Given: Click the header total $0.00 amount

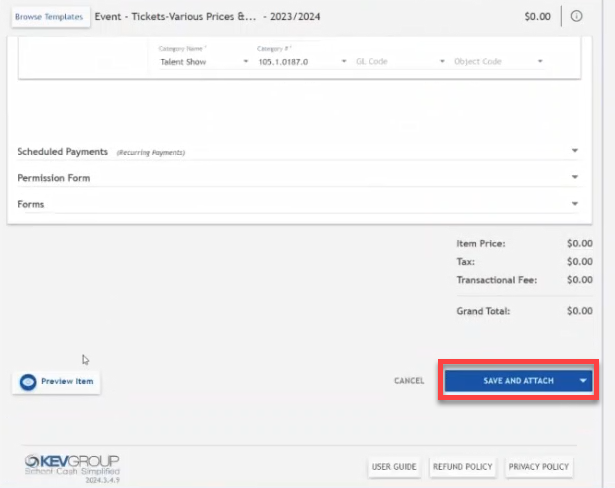Looking at the screenshot, I should click(537, 16).
